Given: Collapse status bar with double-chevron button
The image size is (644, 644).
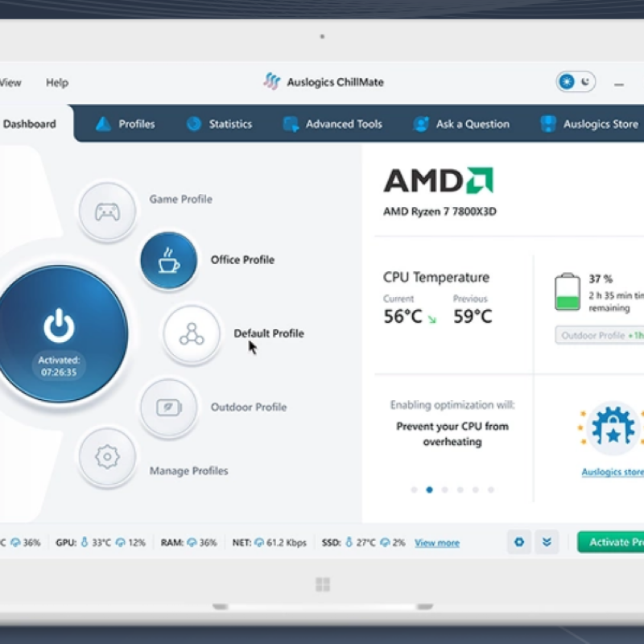Looking at the screenshot, I should (547, 542).
